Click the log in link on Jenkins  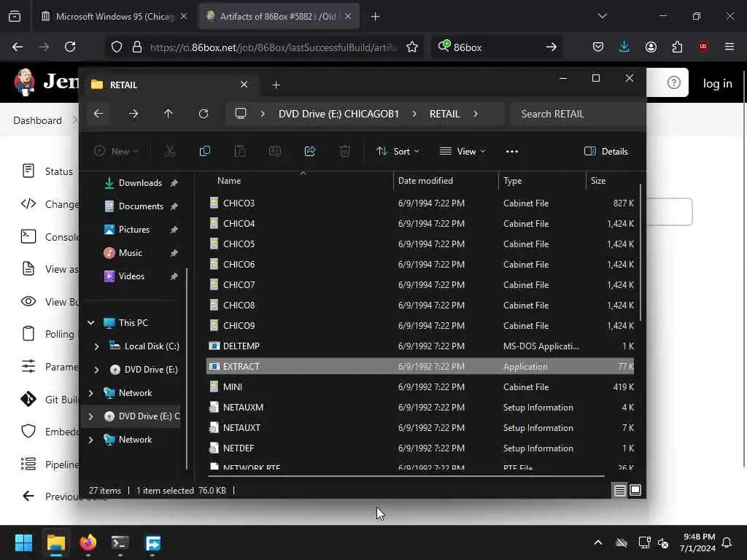[717, 83]
